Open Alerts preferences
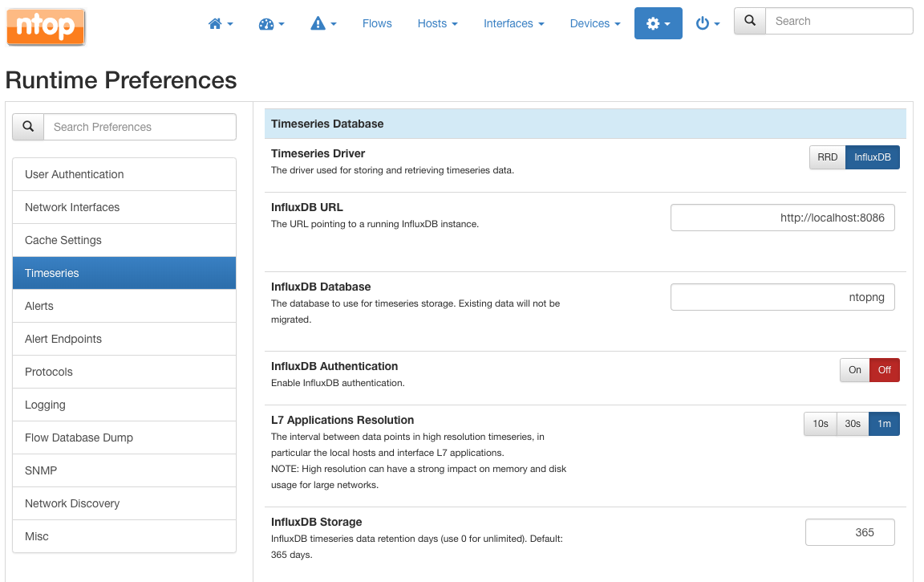 click(x=124, y=306)
